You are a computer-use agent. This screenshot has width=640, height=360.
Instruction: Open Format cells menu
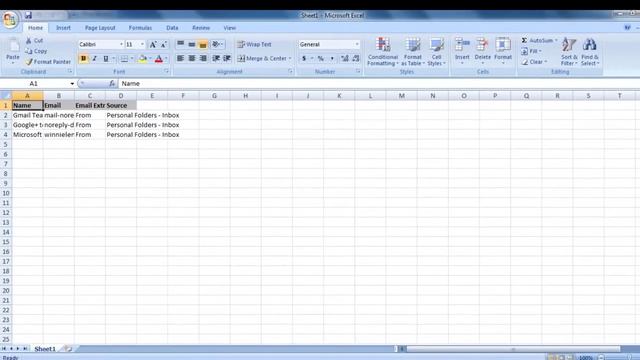(x=503, y=51)
